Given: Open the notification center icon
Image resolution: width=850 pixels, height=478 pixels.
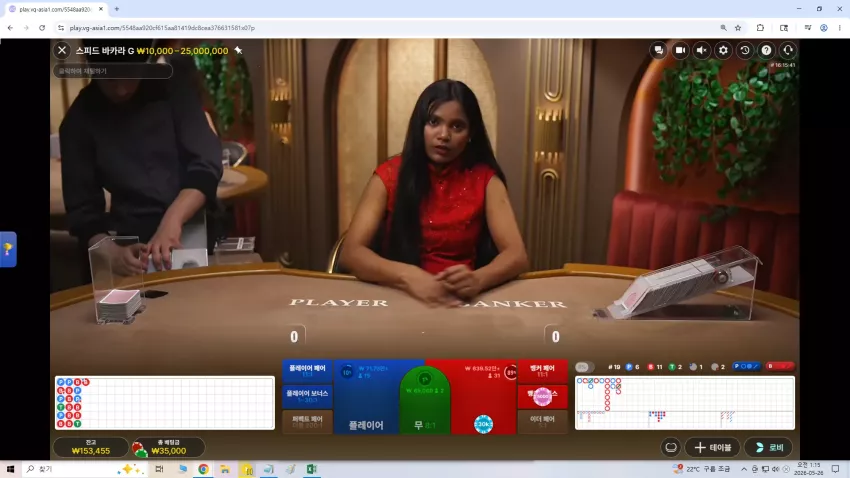Looking at the screenshot, I should (x=835, y=469).
